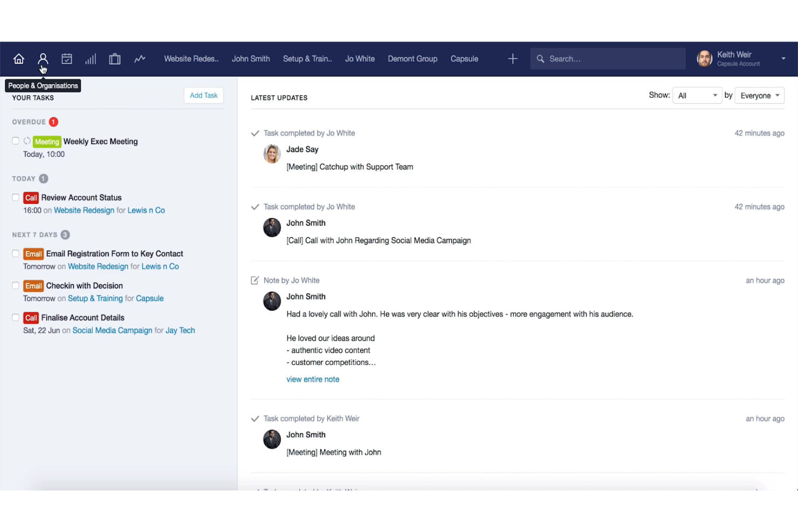The image size is (798, 532).
Task: Open the Home dashboard icon
Action: 19,58
